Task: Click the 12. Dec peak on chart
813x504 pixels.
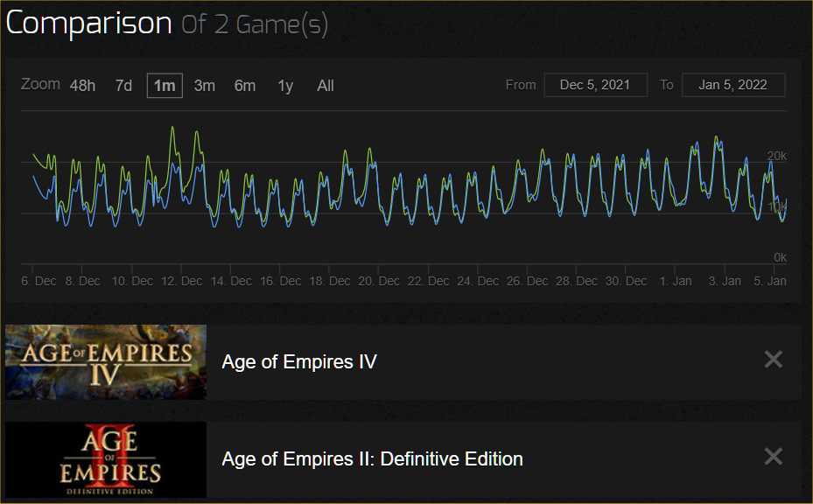Action: coord(172,128)
